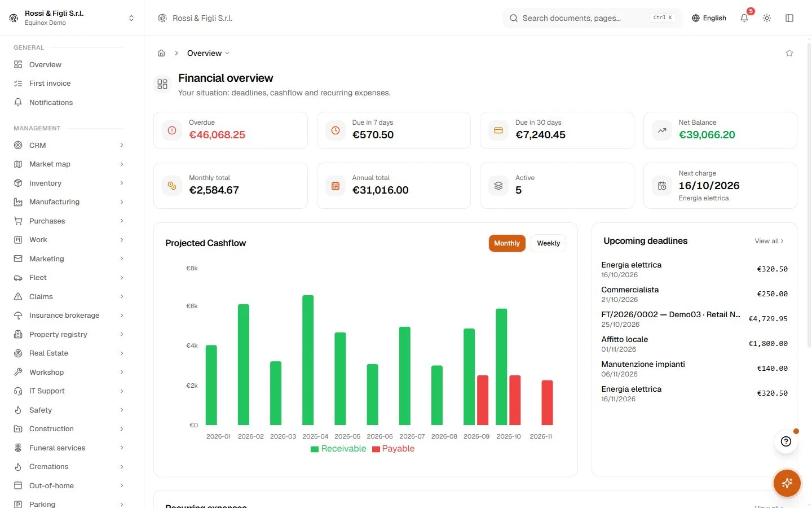Image resolution: width=812 pixels, height=508 pixels.
Task: Open the help question mark button
Action: coord(786,441)
